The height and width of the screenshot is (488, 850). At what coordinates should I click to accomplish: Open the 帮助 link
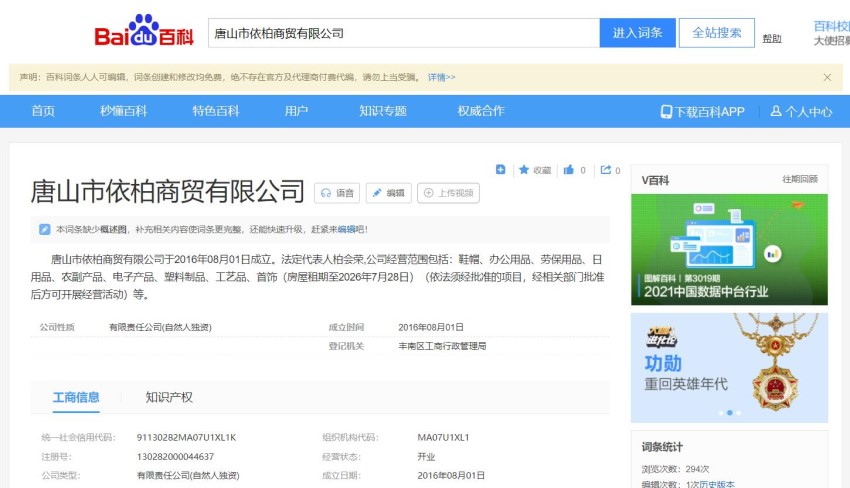772,38
